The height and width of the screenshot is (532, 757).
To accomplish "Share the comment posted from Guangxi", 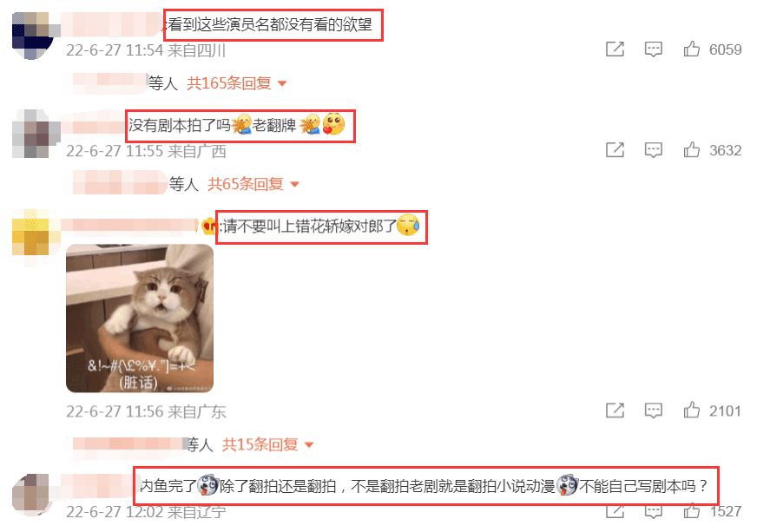I will (x=615, y=150).
